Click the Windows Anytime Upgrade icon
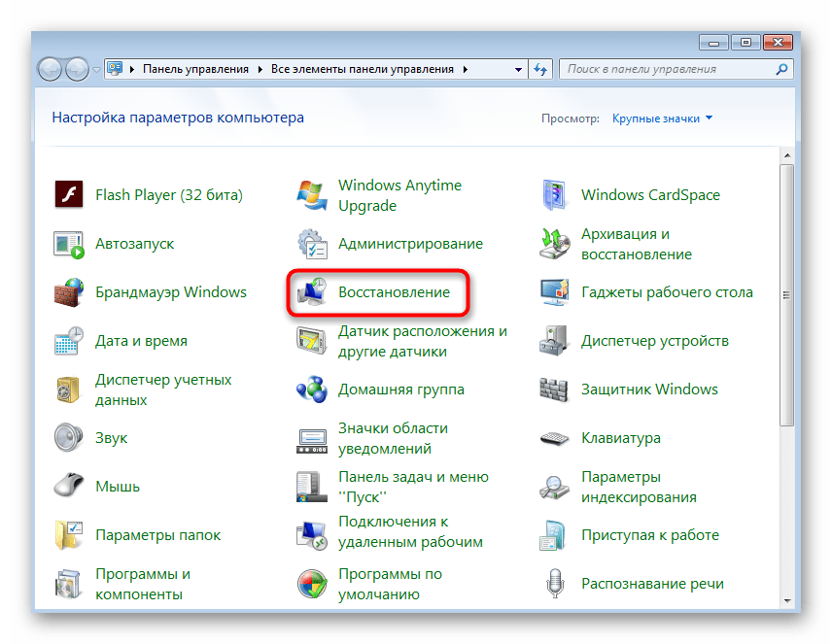The width and height of the screenshot is (832, 644). tap(312, 194)
